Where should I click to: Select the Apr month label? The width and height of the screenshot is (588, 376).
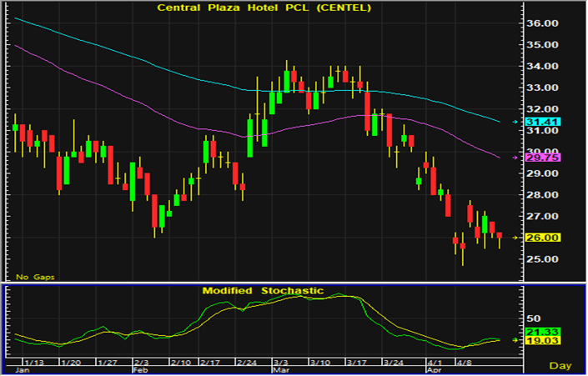click(434, 370)
